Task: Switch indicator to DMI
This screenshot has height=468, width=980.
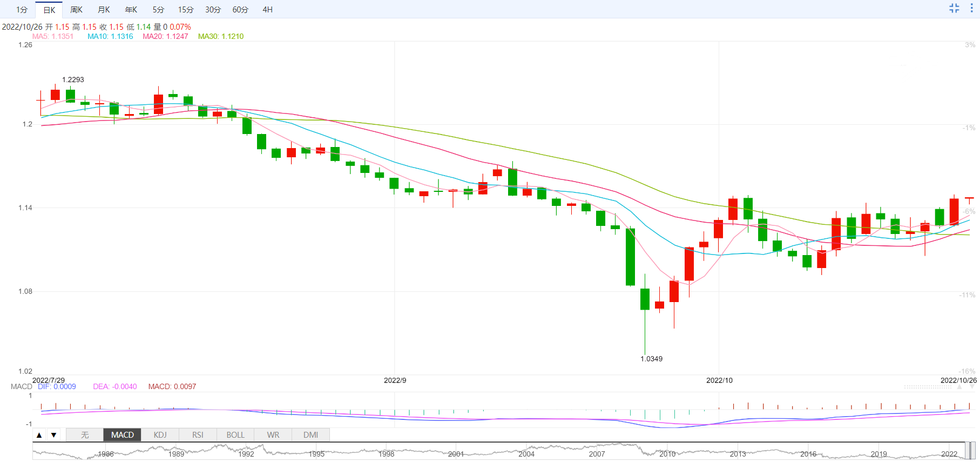Action: (x=310, y=434)
